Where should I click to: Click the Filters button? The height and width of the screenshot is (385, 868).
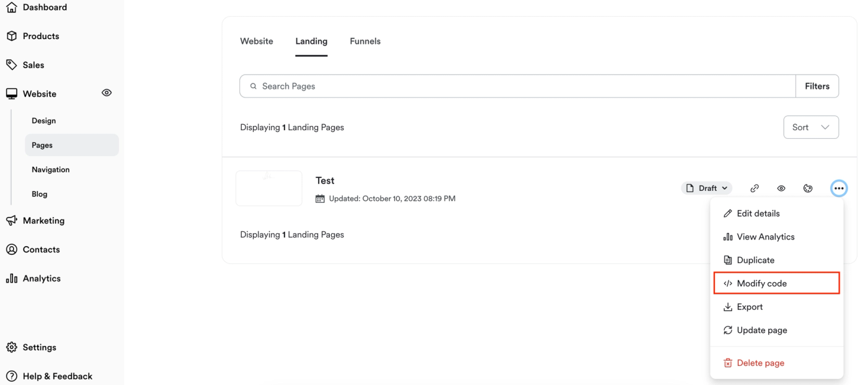[817, 86]
